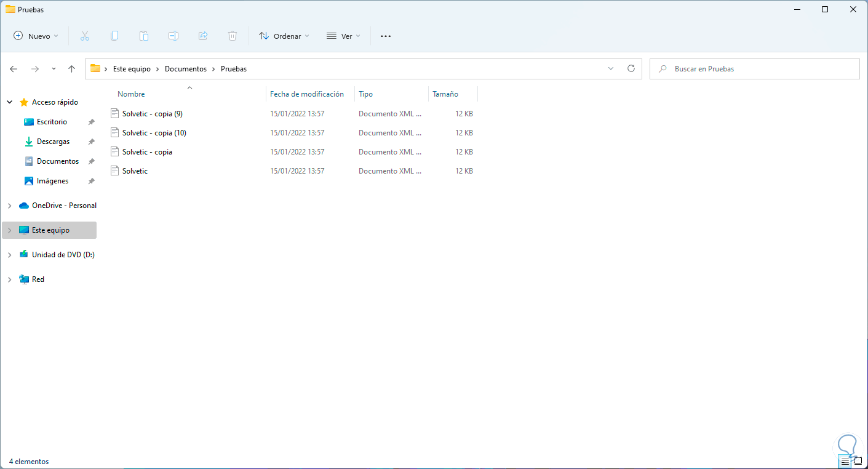Switch to large icons view in status bar
Screen dimensions: 868x469
tap(858, 462)
